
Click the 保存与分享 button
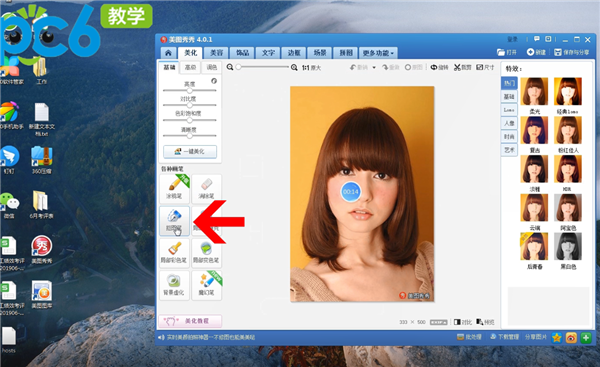point(572,52)
